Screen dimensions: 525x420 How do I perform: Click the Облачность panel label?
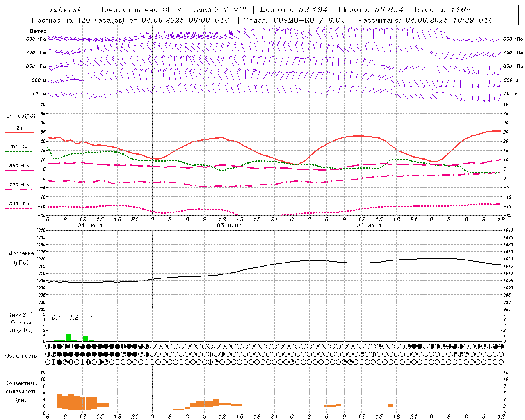point(21,356)
